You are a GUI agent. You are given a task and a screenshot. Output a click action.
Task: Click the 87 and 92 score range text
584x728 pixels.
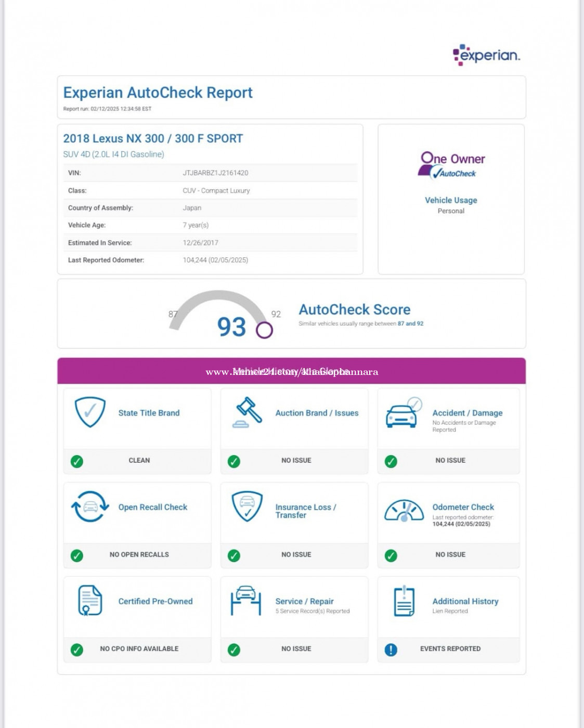pos(410,323)
